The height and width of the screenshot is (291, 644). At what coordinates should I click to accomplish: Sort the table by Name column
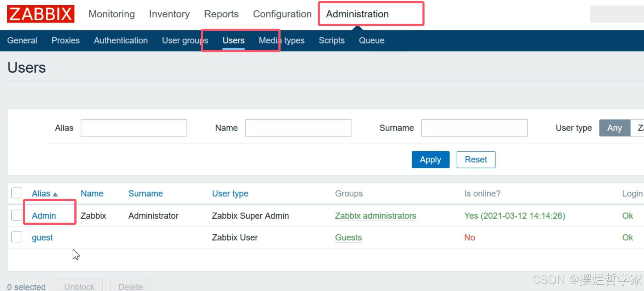(92, 194)
